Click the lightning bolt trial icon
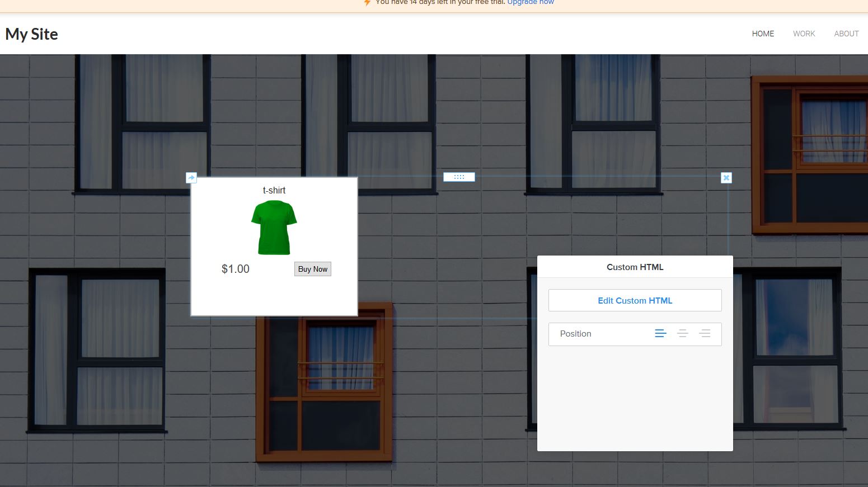Image resolution: width=868 pixels, height=487 pixels. 367,3
